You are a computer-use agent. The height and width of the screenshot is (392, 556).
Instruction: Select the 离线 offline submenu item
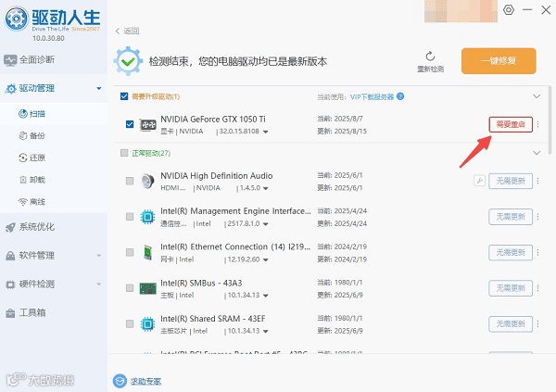[54, 202]
